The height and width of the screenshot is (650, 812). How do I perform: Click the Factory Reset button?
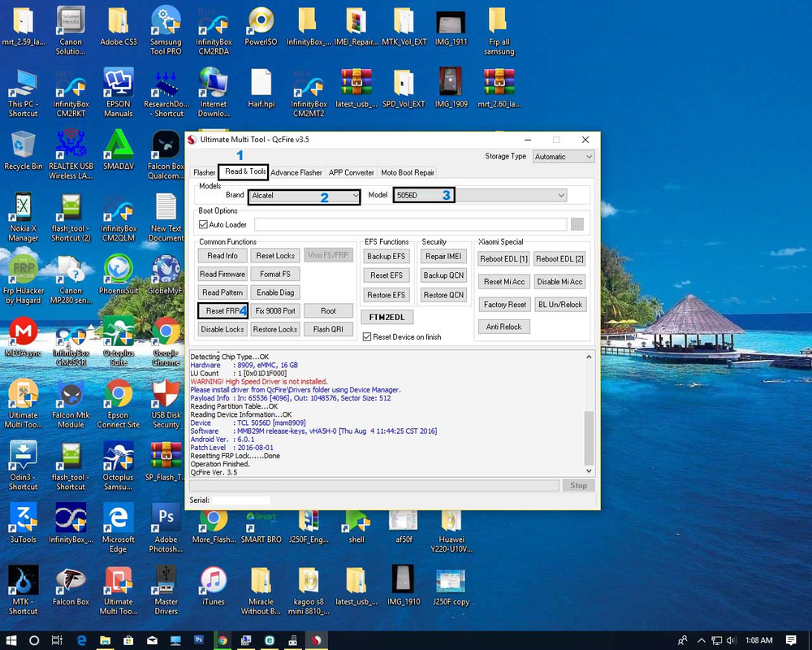(x=504, y=304)
